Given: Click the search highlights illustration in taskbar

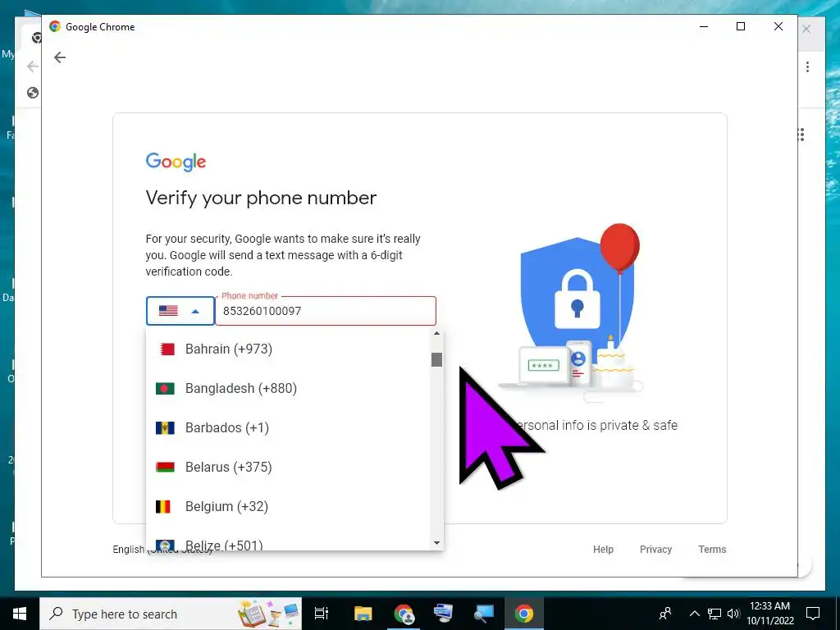Looking at the screenshot, I should (269, 614).
